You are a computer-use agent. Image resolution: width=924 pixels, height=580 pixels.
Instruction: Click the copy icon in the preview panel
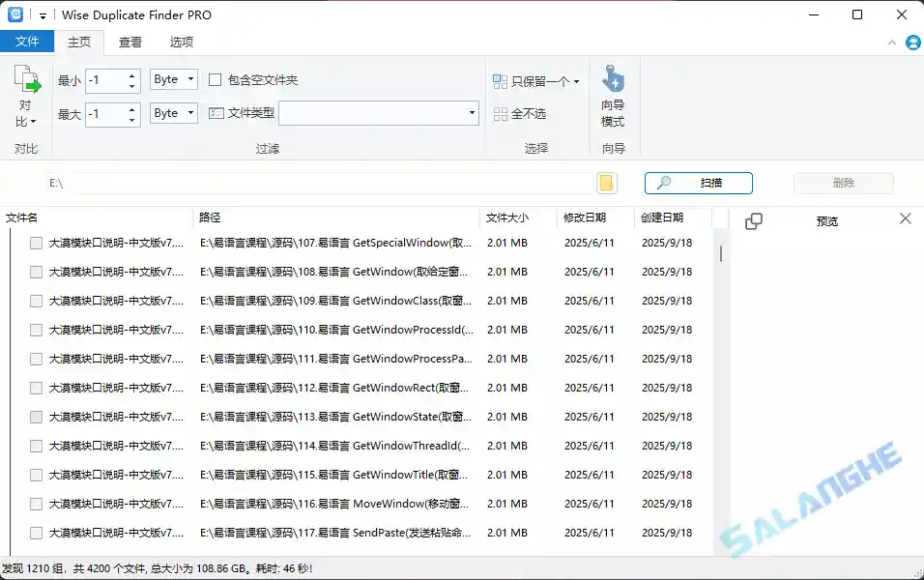pos(754,220)
